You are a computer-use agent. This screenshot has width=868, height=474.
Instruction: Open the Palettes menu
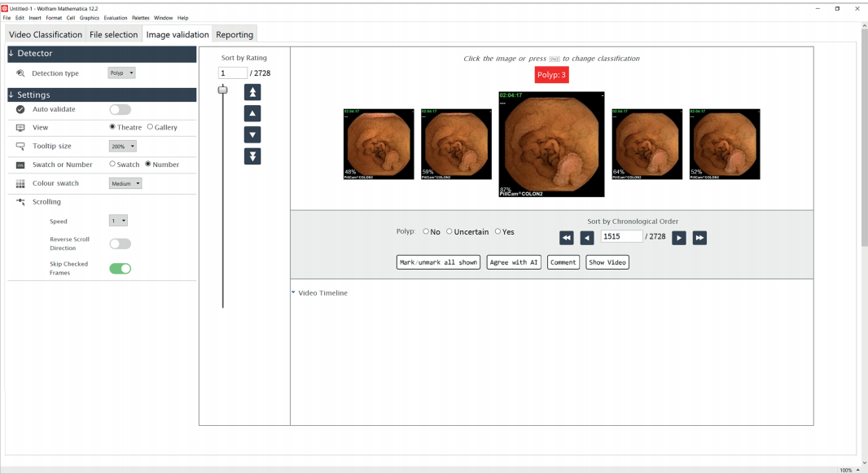(x=141, y=18)
